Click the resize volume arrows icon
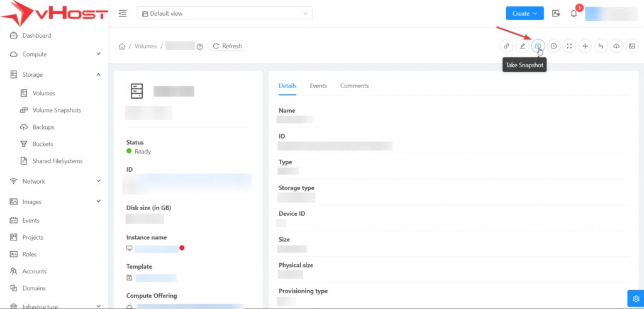Screen dimensions: 644x309 pyautogui.click(x=569, y=46)
